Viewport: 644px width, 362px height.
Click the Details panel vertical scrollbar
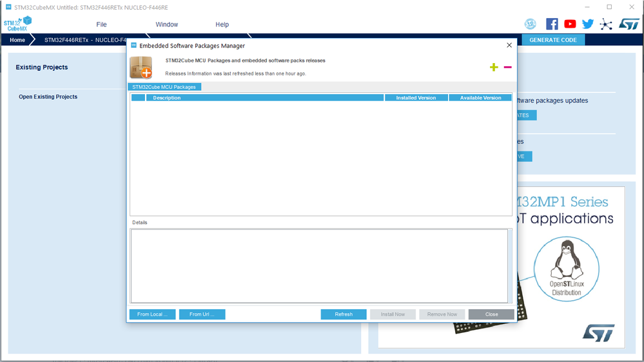pos(510,266)
